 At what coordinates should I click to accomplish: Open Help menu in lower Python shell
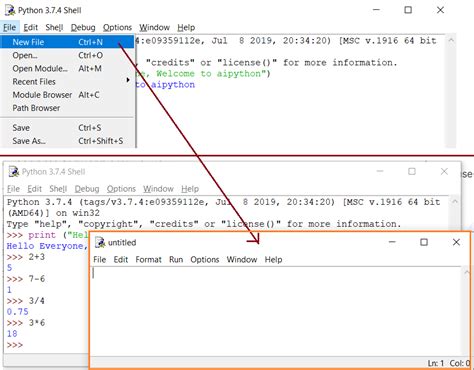point(190,189)
